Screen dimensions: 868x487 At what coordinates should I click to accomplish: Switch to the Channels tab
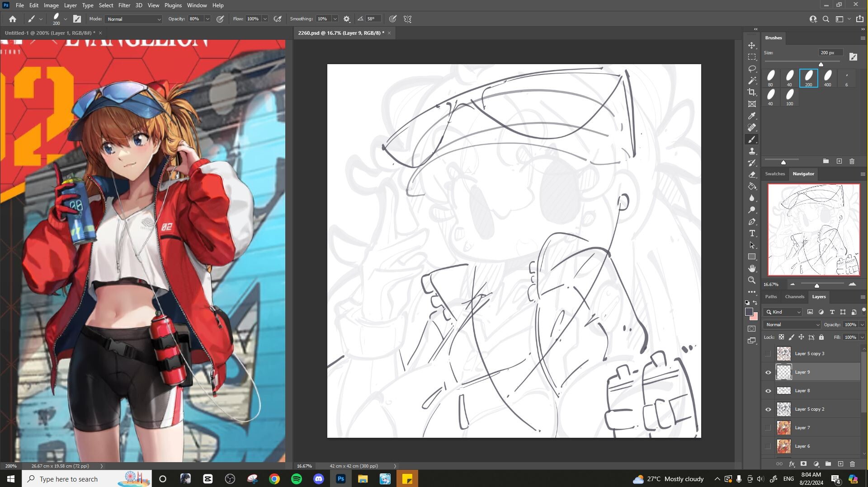click(x=794, y=297)
